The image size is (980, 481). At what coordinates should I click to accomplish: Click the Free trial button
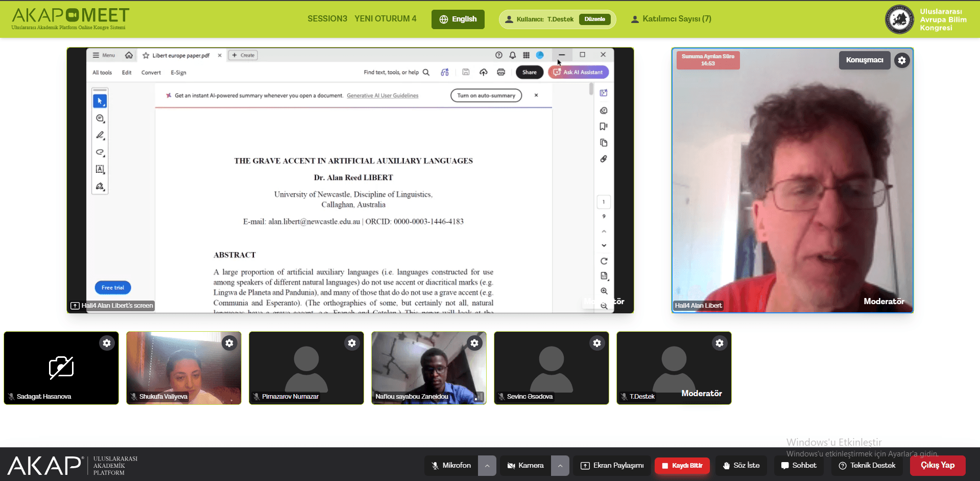[113, 288]
